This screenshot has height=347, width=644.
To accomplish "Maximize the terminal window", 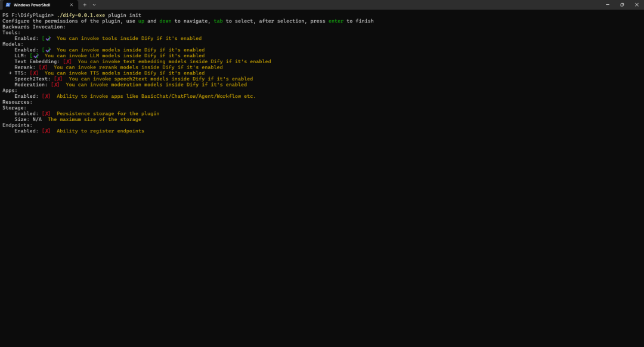I will coord(622,5).
